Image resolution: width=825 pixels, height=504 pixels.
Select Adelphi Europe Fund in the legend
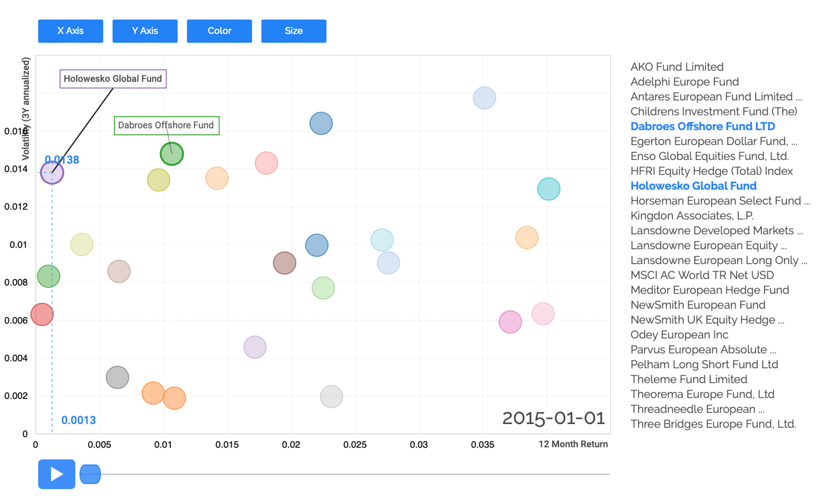click(x=684, y=82)
